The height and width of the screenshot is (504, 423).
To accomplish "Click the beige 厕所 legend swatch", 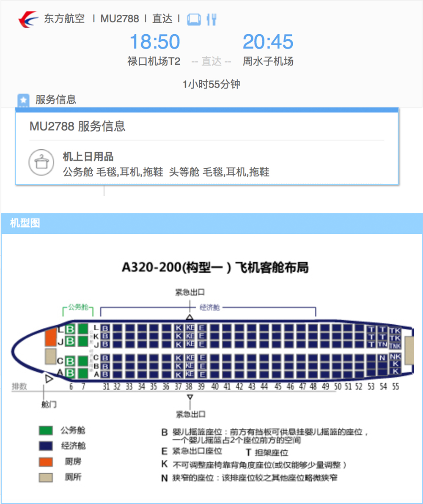I will click(x=46, y=477).
